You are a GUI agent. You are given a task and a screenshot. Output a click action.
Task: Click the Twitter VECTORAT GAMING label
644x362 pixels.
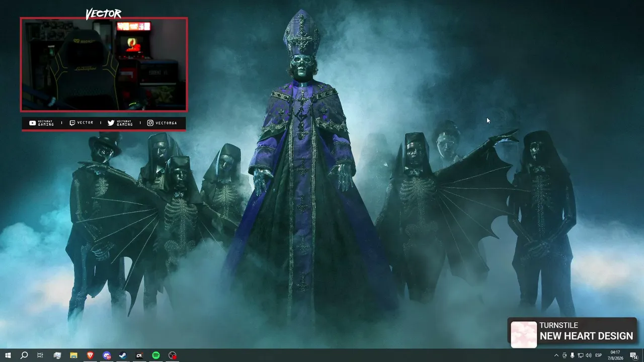120,123
